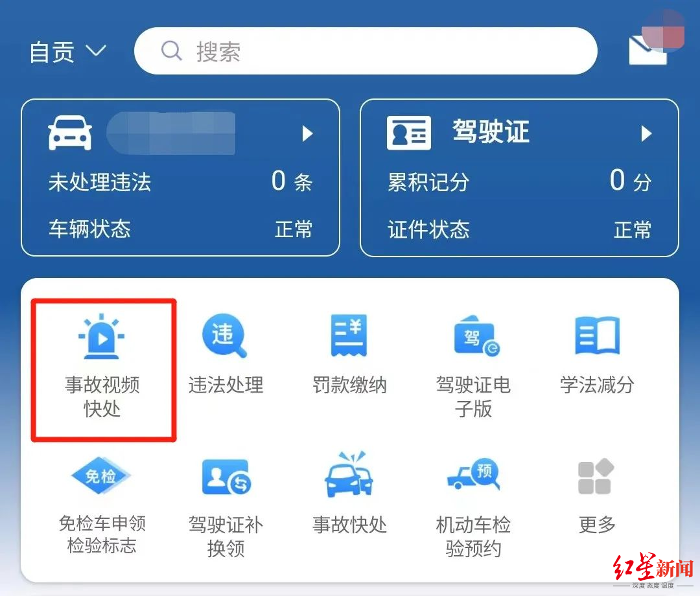Open 机动车检验预约 icon

474,474
